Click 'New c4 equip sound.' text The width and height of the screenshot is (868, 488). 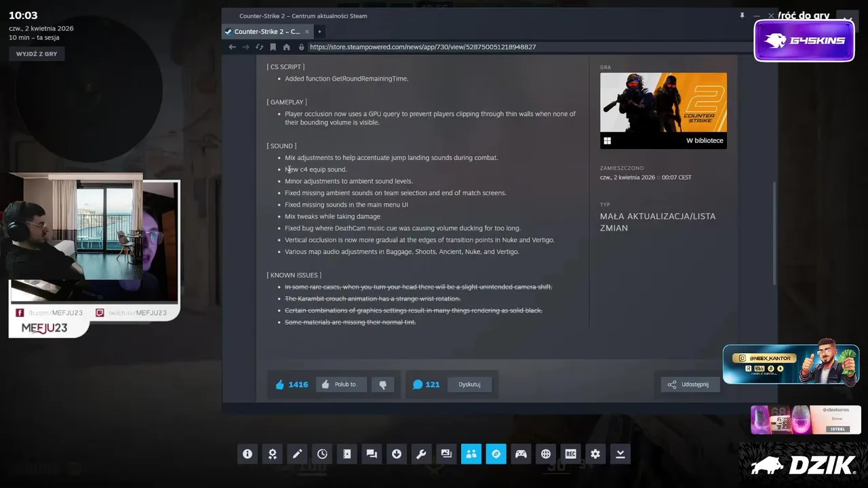315,169
